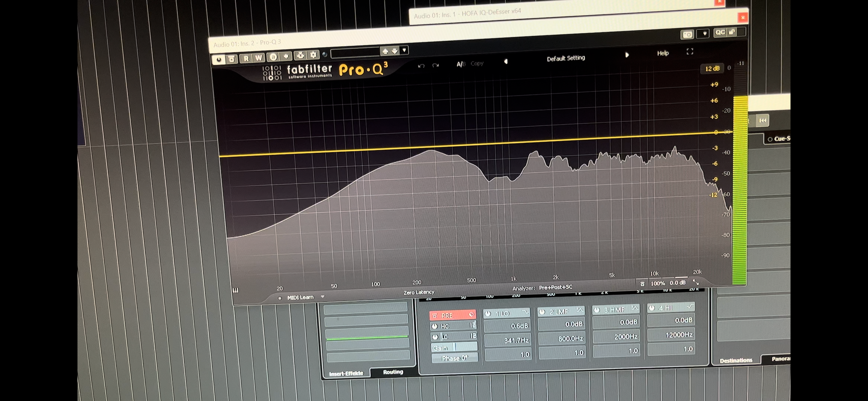868x401 pixels.
Task: Go to previous preset with left triangle
Action: [x=506, y=62]
